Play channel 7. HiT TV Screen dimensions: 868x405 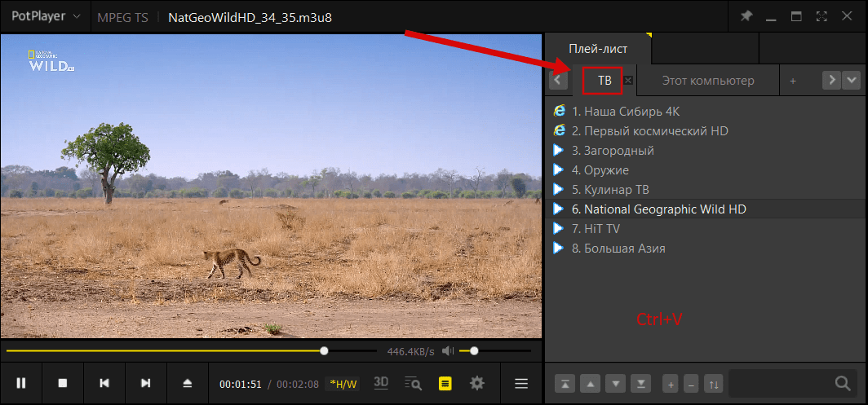pyautogui.click(x=596, y=229)
